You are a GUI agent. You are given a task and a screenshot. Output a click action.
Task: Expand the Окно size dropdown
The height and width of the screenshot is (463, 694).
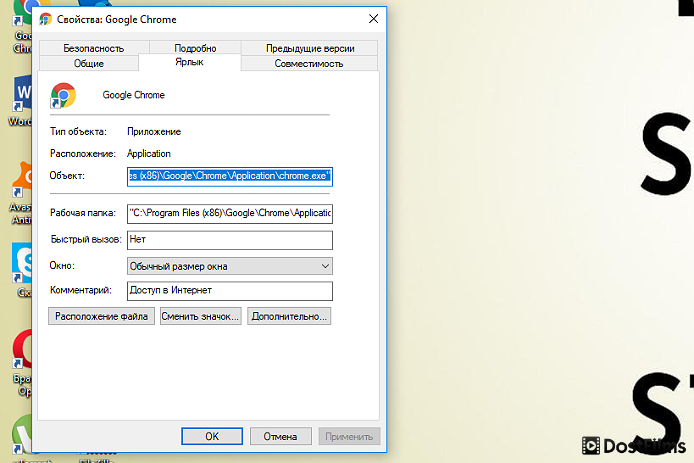pyautogui.click(x=230, y=266)
